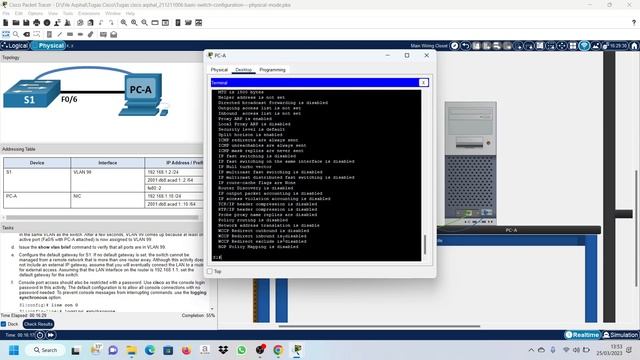Click the move object arrows icon
Screen dimensions: 640x360
click(562, 46)
